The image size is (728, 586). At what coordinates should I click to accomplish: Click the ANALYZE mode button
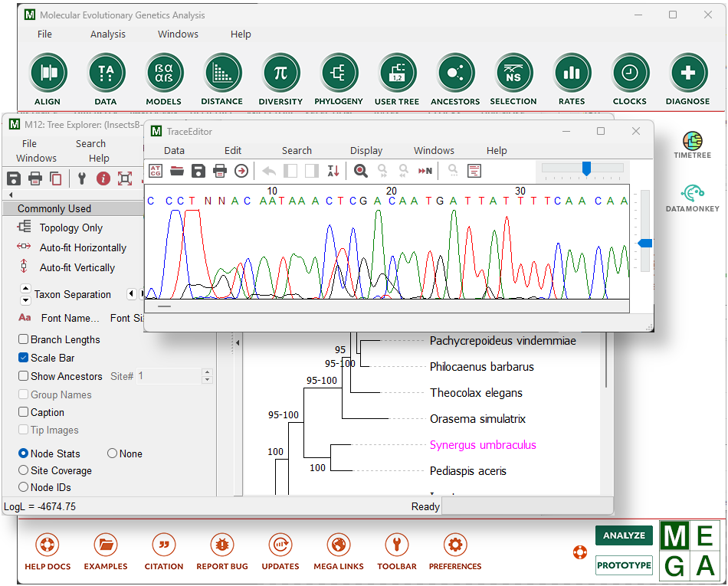coord(624,535)
